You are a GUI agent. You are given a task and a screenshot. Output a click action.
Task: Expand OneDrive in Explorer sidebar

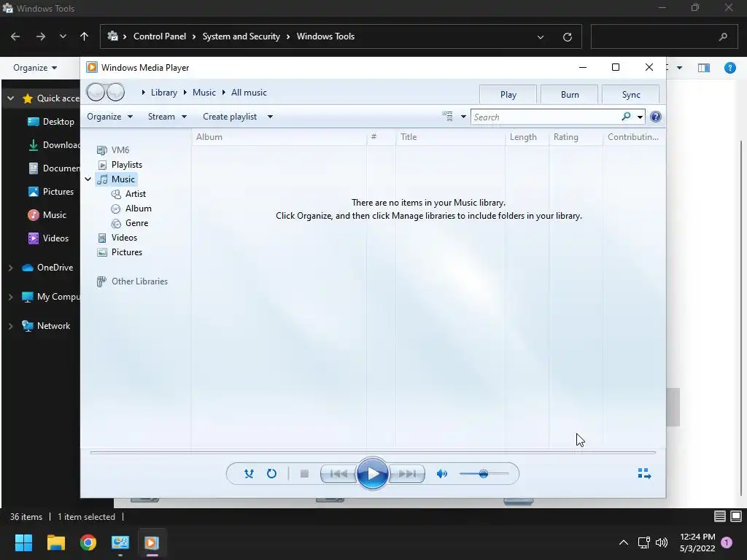pos(10,268)
